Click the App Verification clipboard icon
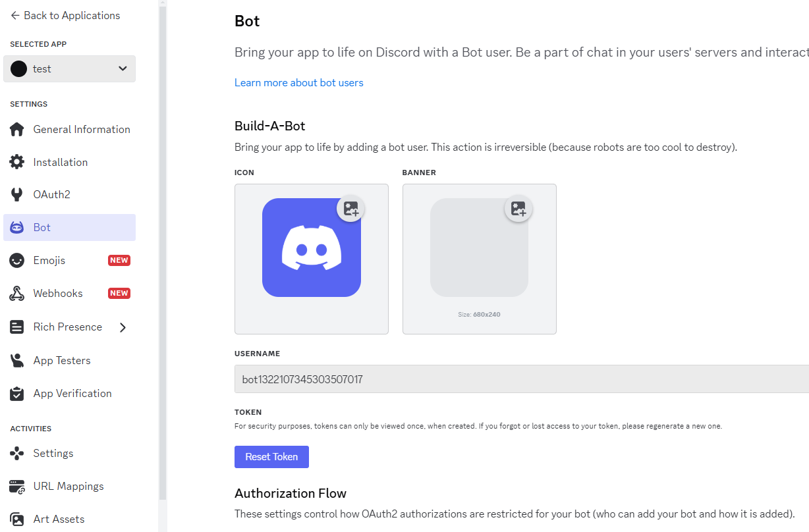This screenshot has width=809, height=532. tap(17, 394)
